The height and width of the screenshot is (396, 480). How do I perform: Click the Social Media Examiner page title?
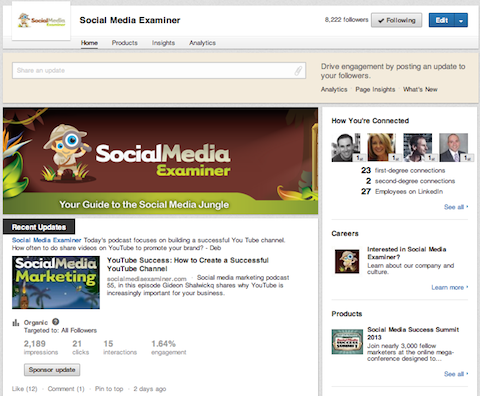point(130,20)
